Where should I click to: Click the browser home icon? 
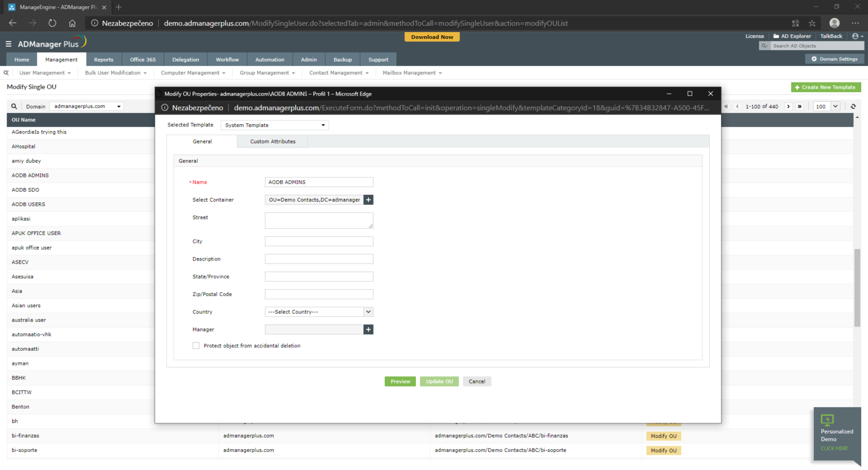coord(72,23)
